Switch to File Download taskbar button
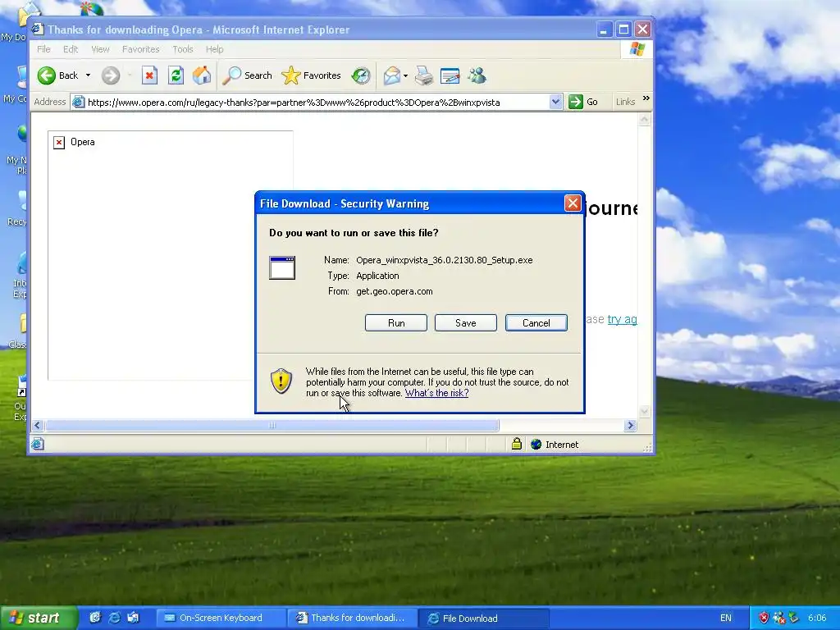The height and width of the screenshot is (630, 840). [482, 619]
